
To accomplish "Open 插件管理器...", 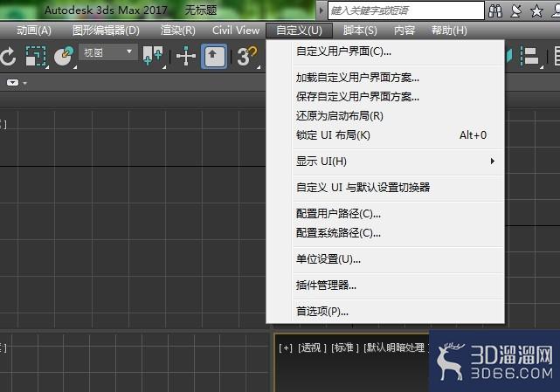I will pyautogui.click(x=385, y=285).
